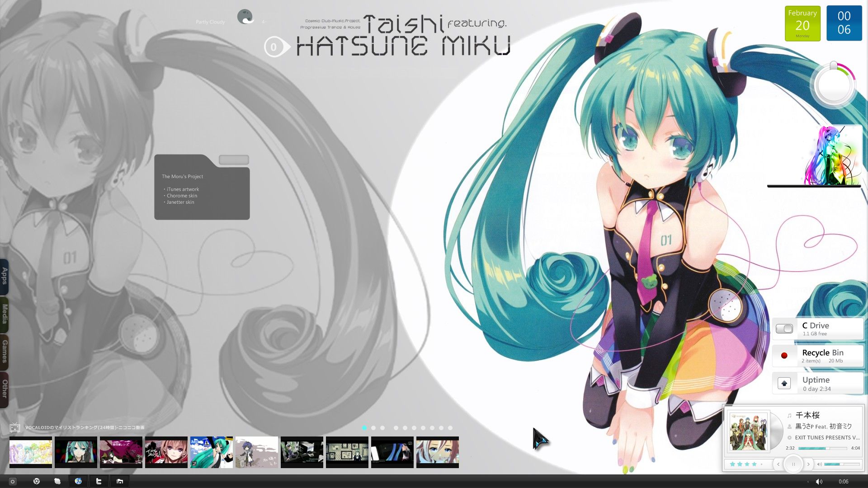Click the song title 千本桜
Viewport: 868px width, 488px height.
[807, 415]
